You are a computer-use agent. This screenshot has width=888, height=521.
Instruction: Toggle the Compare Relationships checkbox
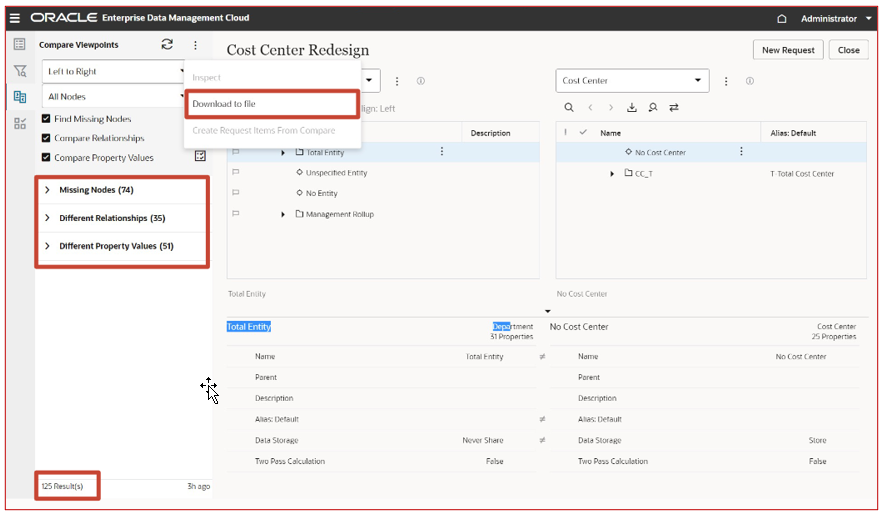coord(46,138)
